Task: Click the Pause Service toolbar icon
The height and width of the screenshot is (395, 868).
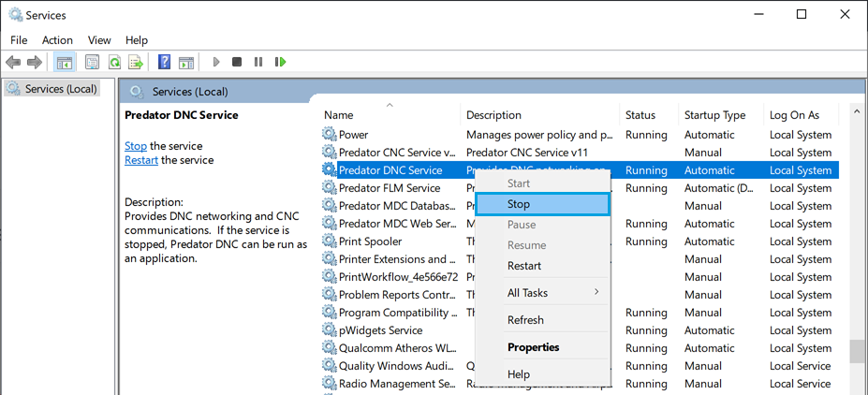Action: click(x=257, y=62)
